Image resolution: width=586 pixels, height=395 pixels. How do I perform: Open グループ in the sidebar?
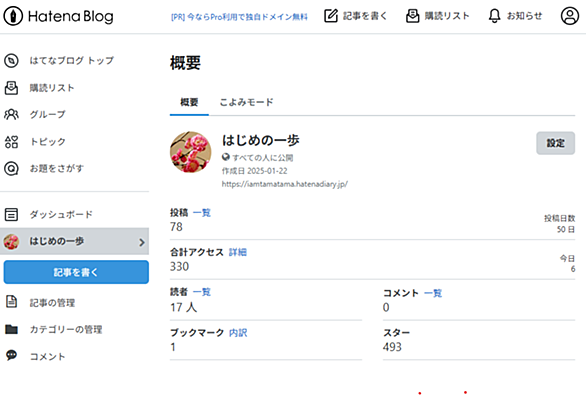47,114
